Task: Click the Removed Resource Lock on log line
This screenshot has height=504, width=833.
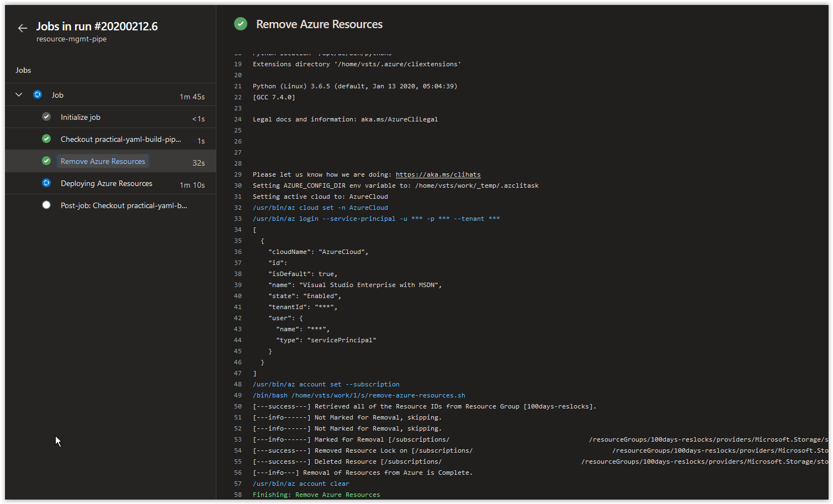Action: pyautogui.click(x=540, y=450)
